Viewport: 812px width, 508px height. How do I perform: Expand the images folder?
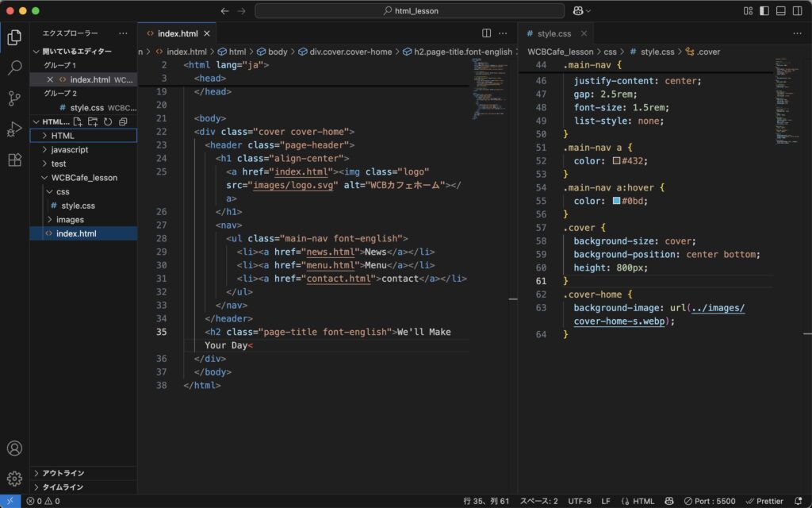point(70,219)
